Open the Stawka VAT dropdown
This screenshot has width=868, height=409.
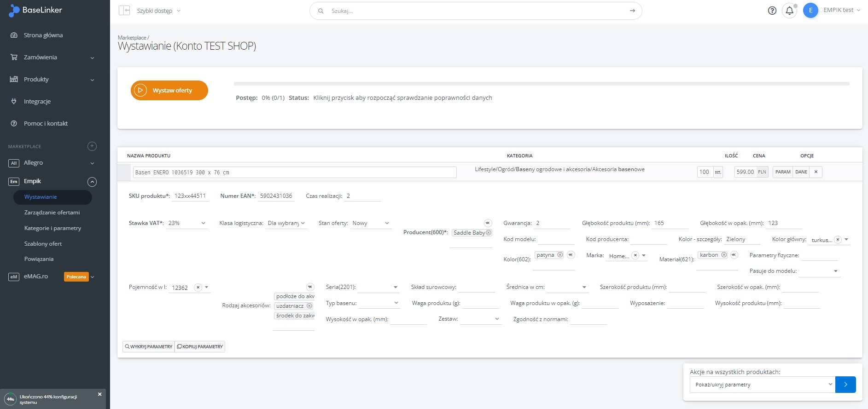[187, 223]
